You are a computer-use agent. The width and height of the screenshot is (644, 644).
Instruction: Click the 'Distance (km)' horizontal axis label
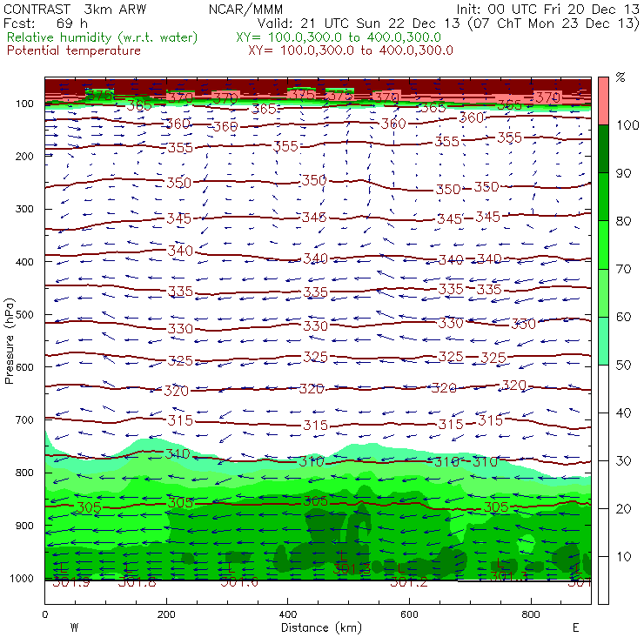321,627
